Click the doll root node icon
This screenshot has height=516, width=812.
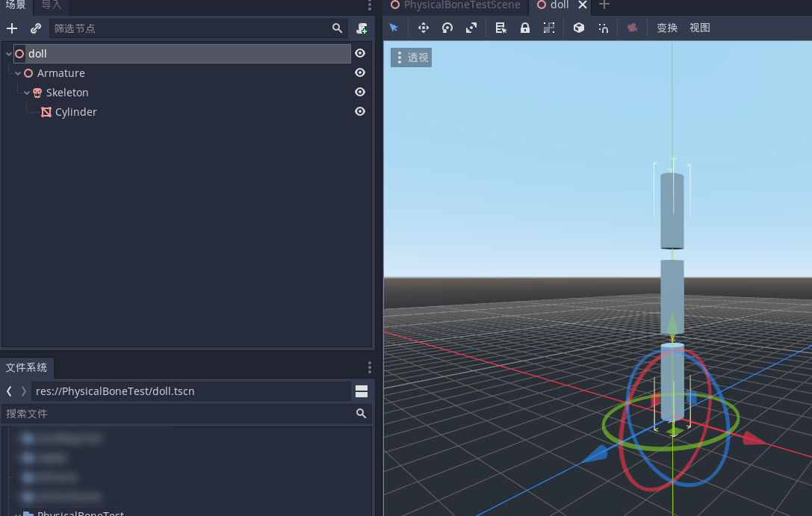[19, 54]
